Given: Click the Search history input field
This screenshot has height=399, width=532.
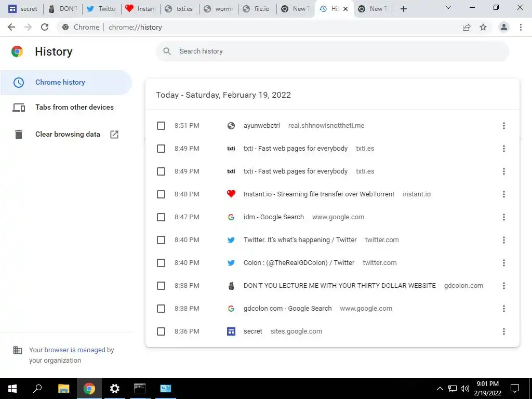Looking at the screenshot, I should click(x=332, y=51).
